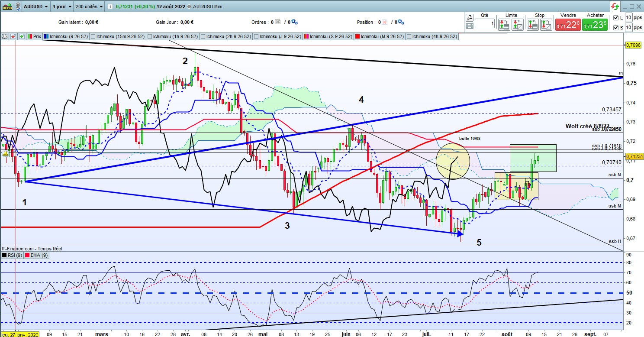Click the Qté quantity input field

[x=484, y=24]
